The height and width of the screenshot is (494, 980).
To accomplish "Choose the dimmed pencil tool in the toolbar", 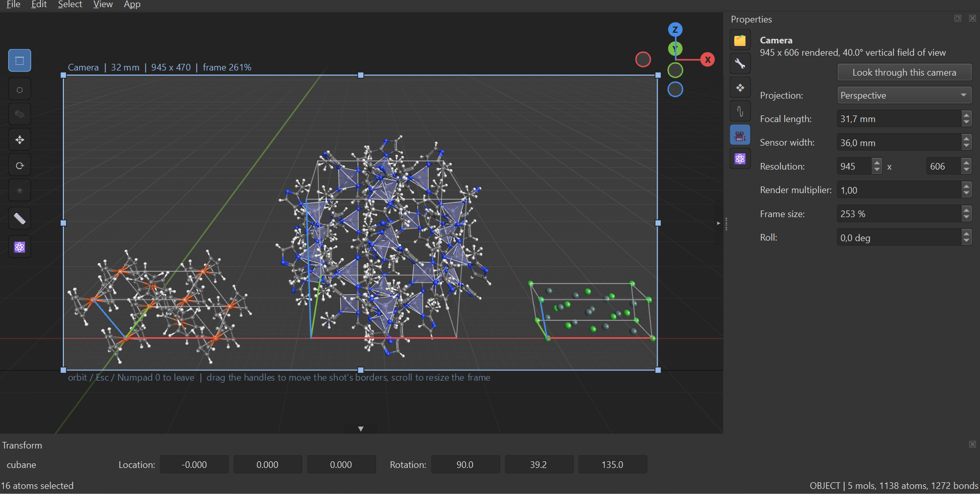I will click(19, 114).
